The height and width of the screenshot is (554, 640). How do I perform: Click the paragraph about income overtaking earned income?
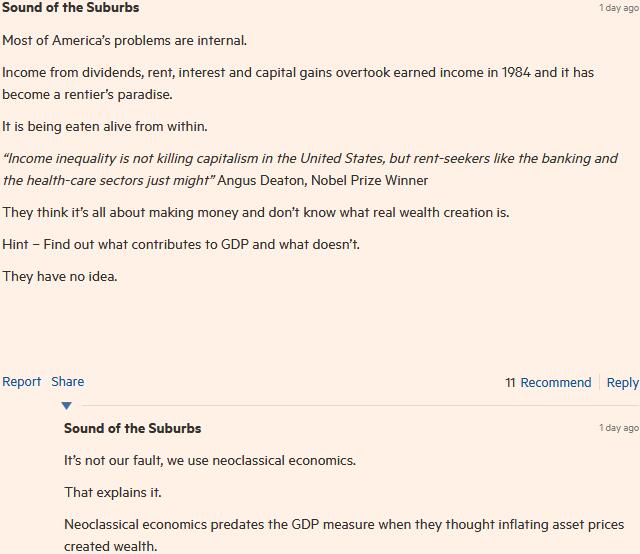pyautogui.click(x=298, y=84)
